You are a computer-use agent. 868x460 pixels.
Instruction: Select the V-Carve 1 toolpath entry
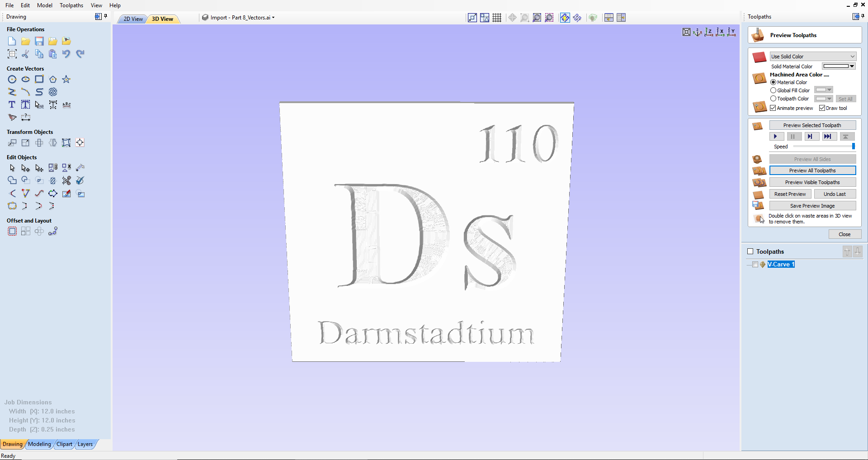(781, 265)
